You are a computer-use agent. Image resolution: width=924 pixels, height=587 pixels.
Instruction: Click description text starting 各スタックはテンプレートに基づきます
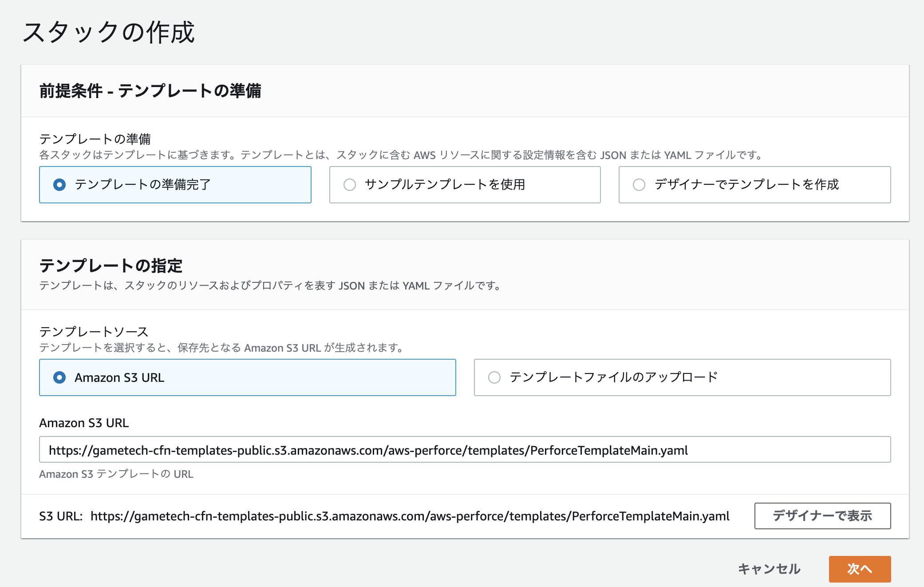pos(401,155)
